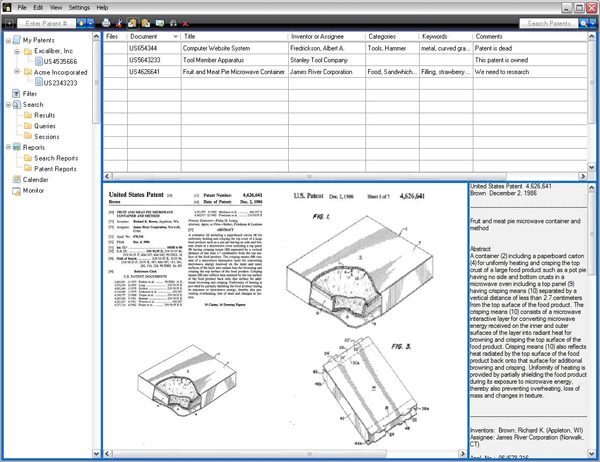The width and height of the screenshot is (600, 462).
Task: Select the Acme Incorporated folder
Action: (x=60, y=72)
